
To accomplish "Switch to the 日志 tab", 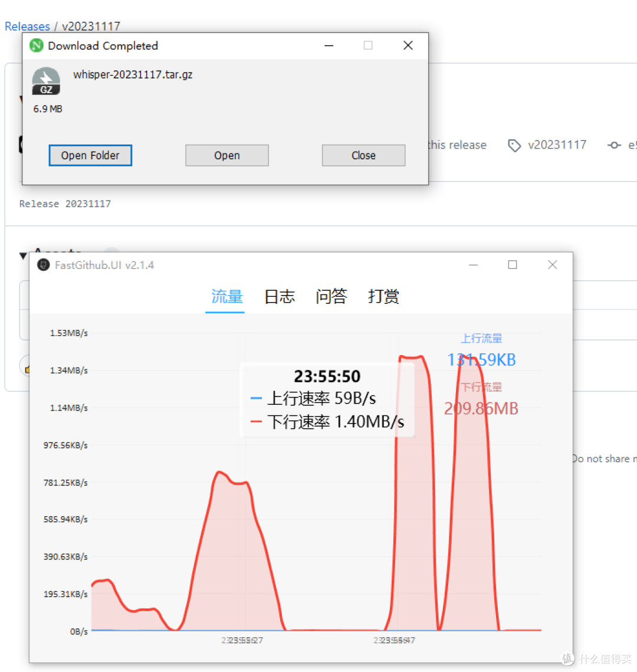I will pyautogui.click(x=279, y=297).
